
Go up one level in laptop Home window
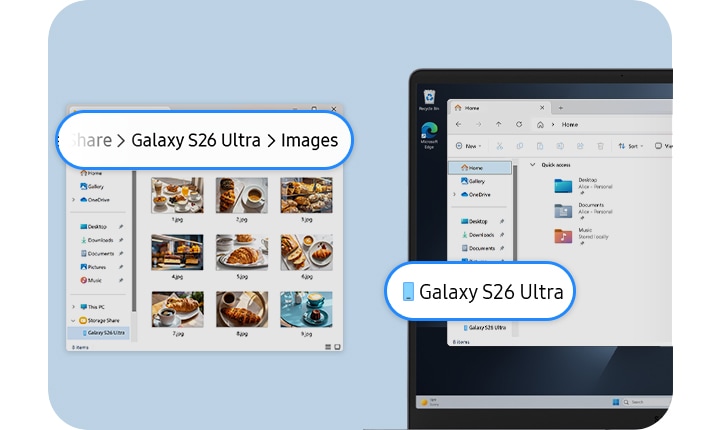[499, 124]
